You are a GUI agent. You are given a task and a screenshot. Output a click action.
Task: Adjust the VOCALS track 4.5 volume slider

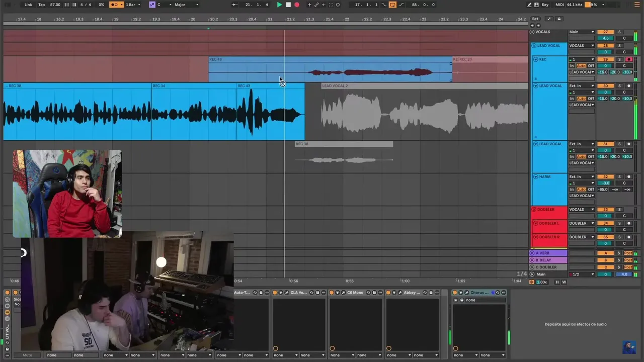[605, 38]
